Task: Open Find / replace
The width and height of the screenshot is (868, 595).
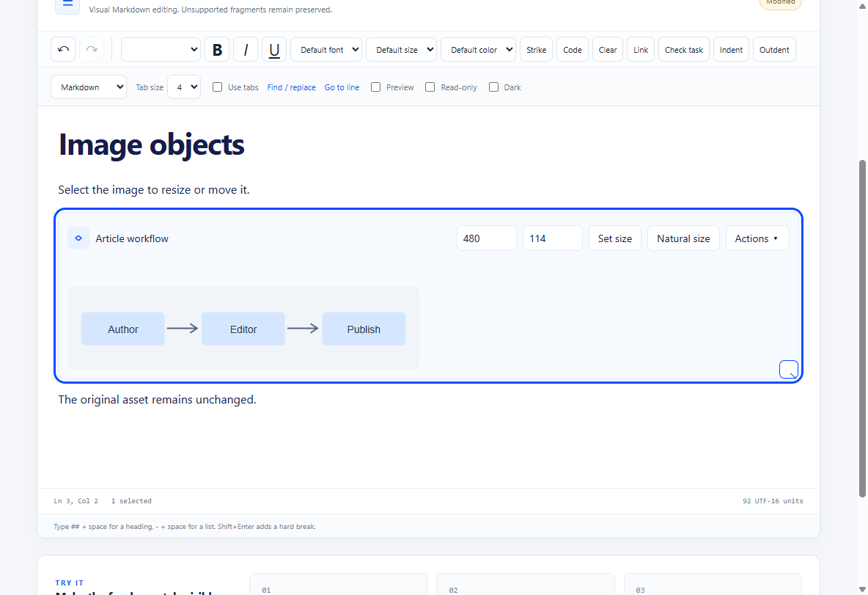Action: click(291, 87)
